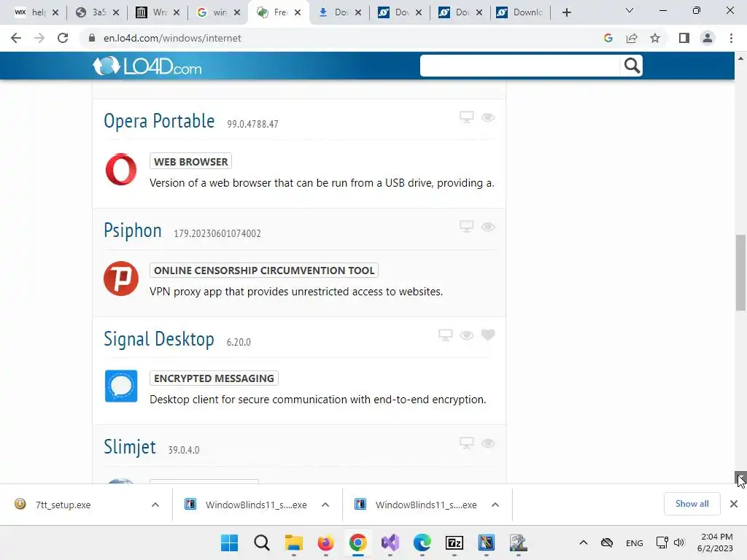Screen dimensions: 747x560
Task: Toggle the eye icon in Signal Desktop row
Action: click(466, 335)
